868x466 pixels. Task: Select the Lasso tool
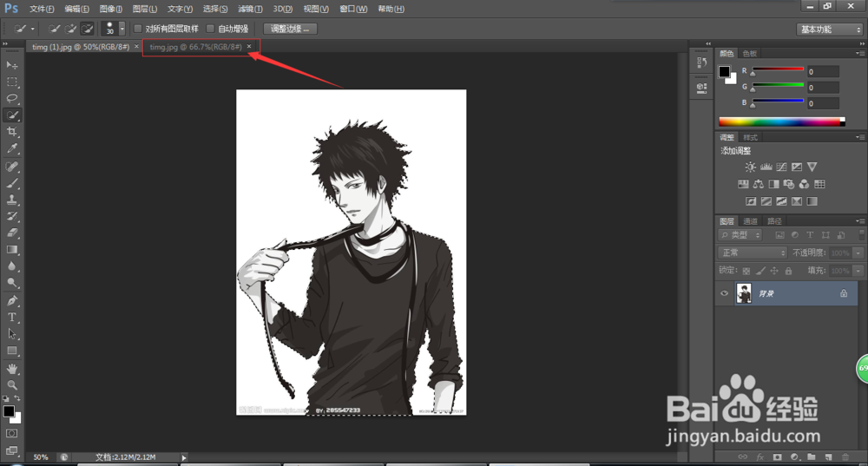(x=11, y=98)
